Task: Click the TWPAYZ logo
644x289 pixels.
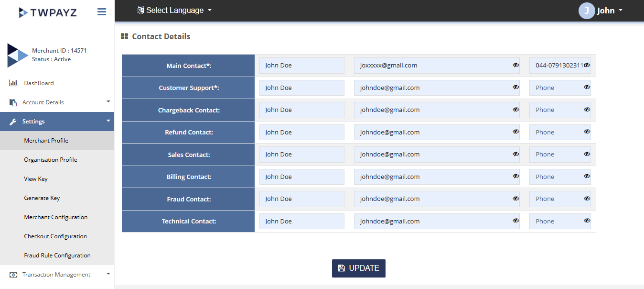Action: (x=48, y=12)
